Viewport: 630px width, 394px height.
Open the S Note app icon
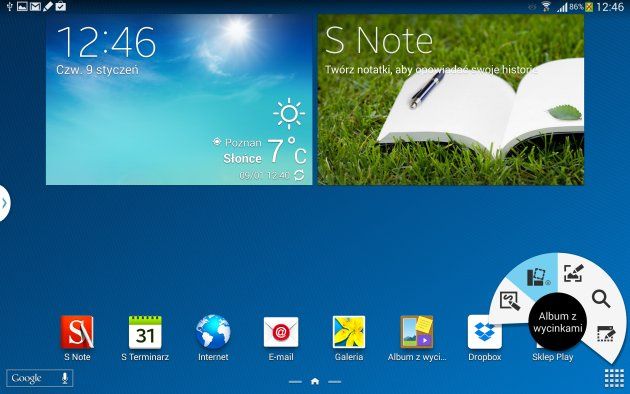point(77,332)
